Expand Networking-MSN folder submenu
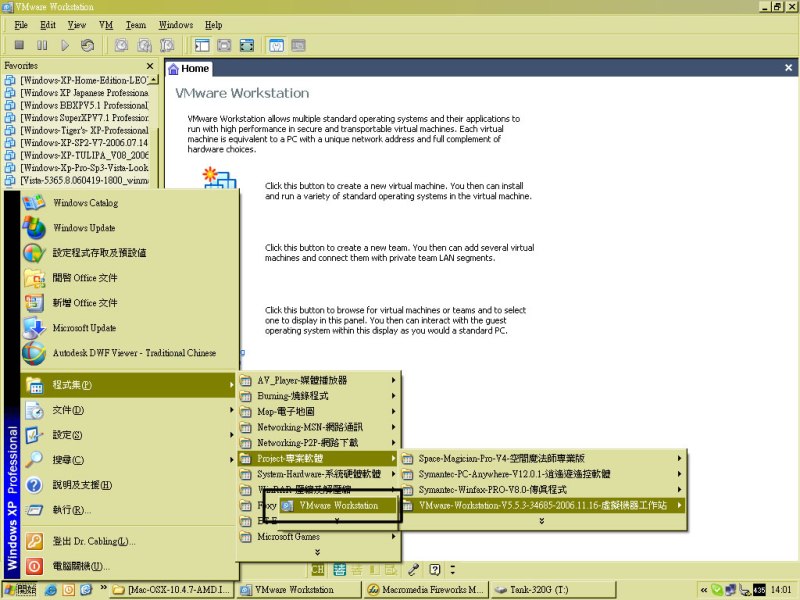Screen dimensions: 800x600 pyautogui.click(x=319, y=428)
